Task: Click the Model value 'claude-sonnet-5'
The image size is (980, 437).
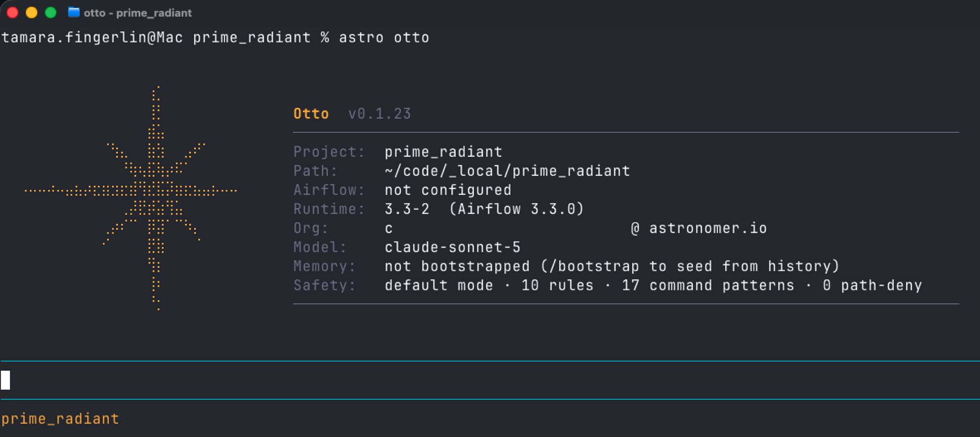Action: [x=452, y=247]
